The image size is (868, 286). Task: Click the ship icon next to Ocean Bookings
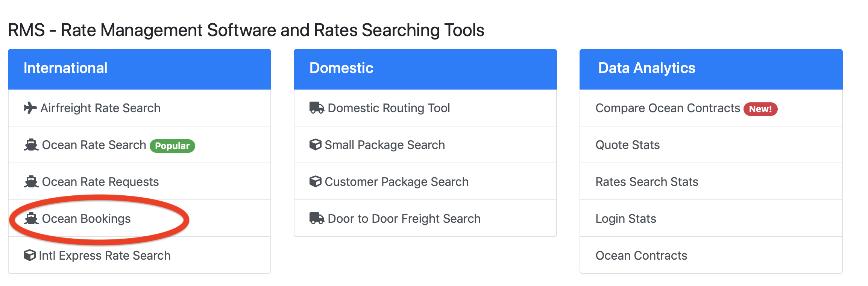click(x=31, y=219)
